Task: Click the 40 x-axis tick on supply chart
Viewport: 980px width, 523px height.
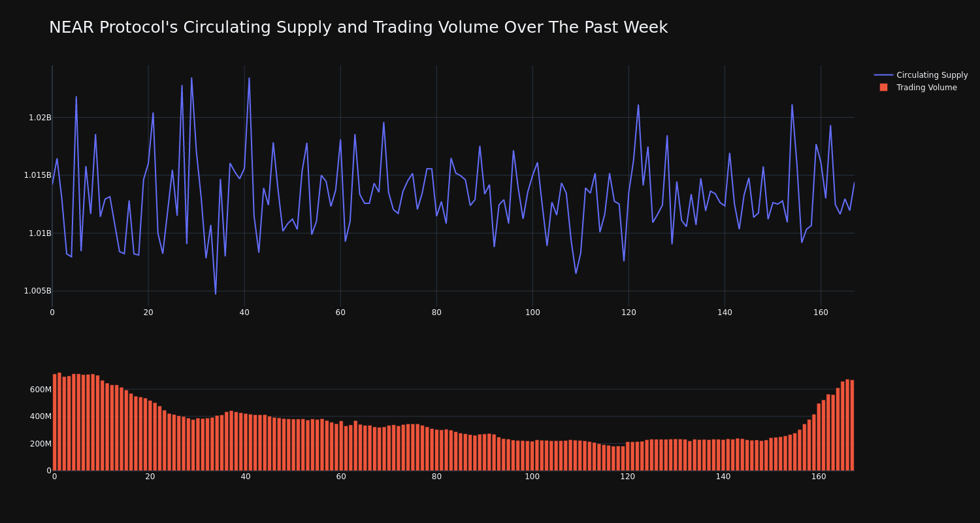Action: (244, 312)
